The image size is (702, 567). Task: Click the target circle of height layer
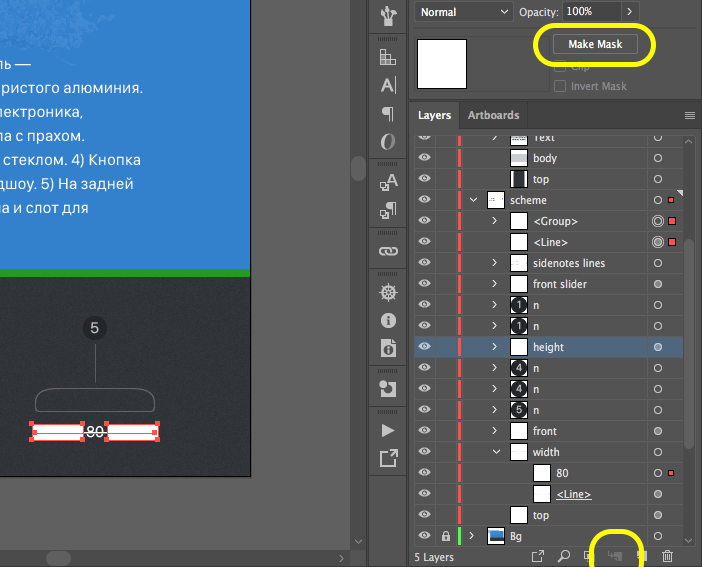(x=658, y=347)
